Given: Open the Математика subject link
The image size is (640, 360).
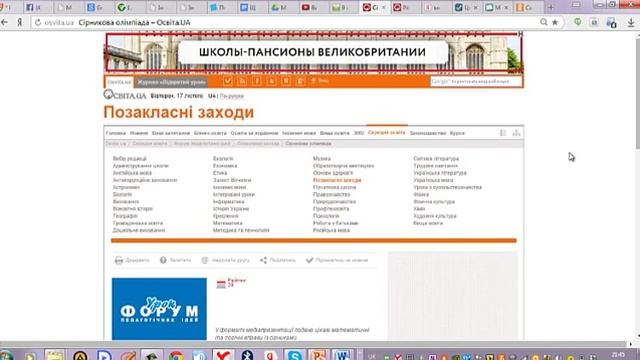Looking at the screenshot, I should tap(228, 223).
